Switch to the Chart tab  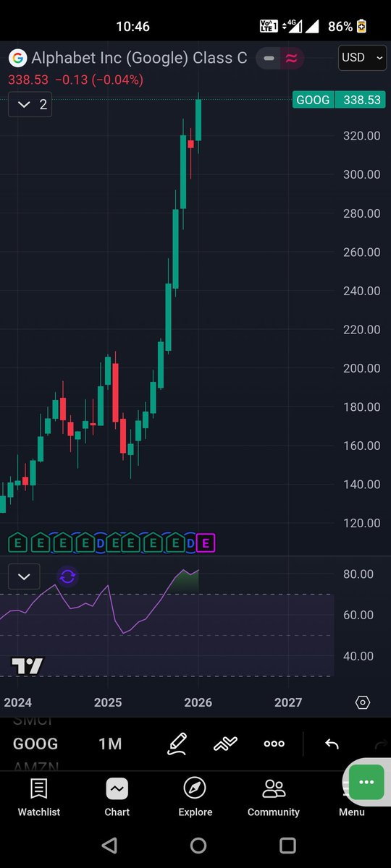click(117, 797)
